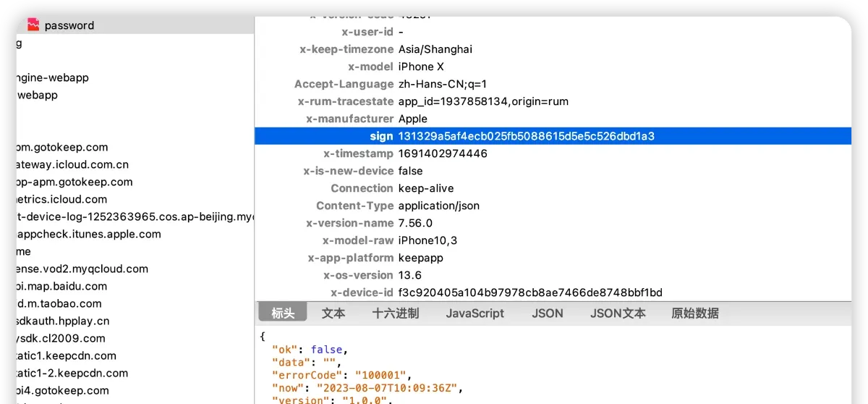Select the m.taobao.com host entry
Screen dimensions: 868x404
tap(59, 303)
